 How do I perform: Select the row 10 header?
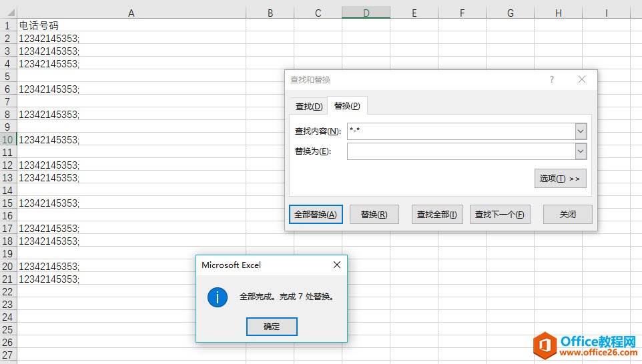(8, 140)
